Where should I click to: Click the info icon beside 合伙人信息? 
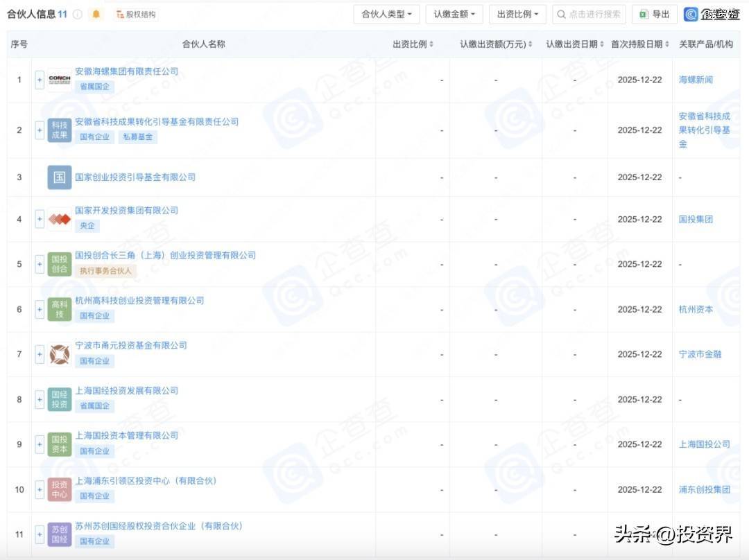coord(78,15)
